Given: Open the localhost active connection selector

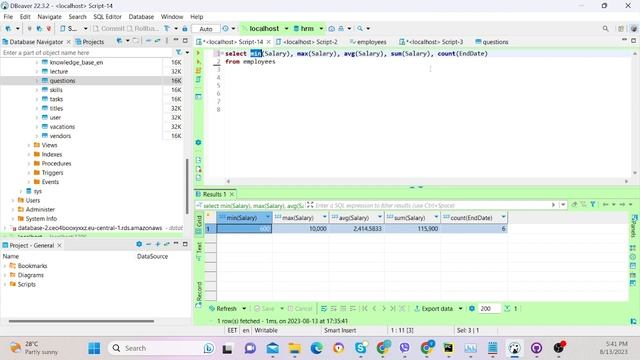Looking at the screenshot, I should tap(264, 29).
